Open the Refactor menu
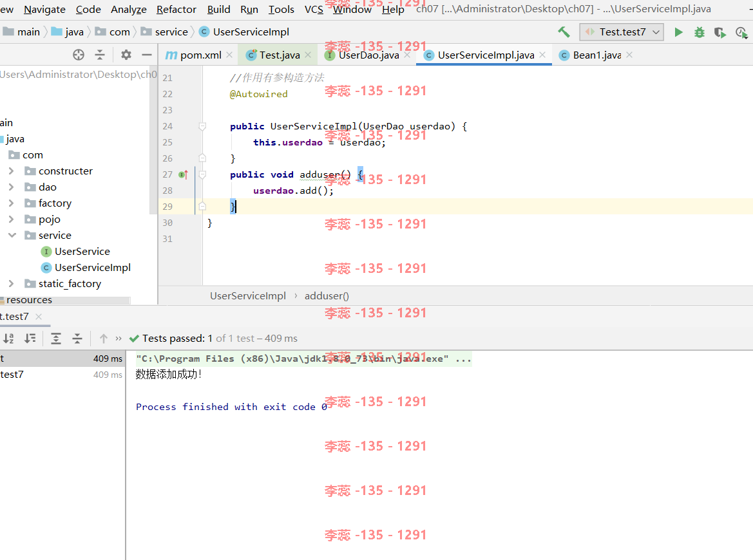Viewport: 753px width, 560px height. (176, 9)
